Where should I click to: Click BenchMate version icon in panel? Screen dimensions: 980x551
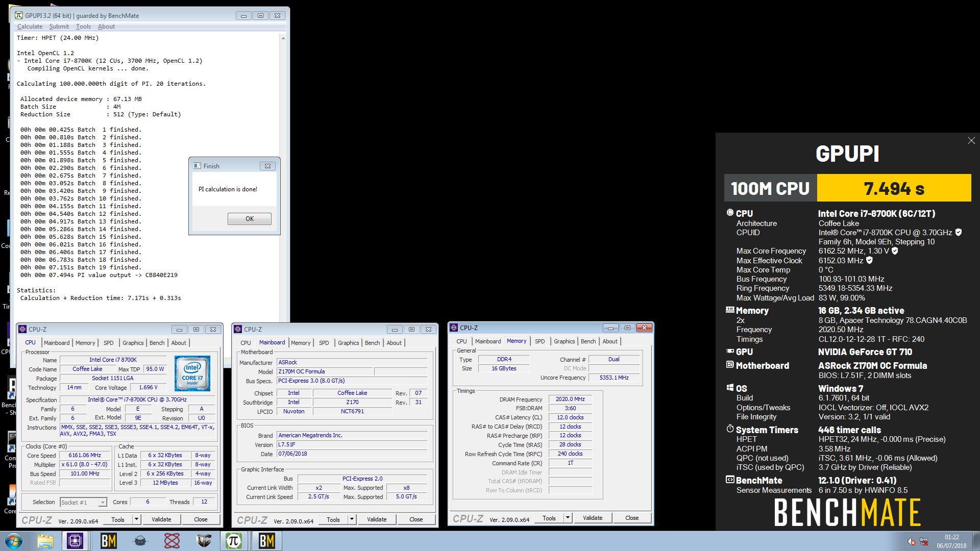click(x=730, y=480)
